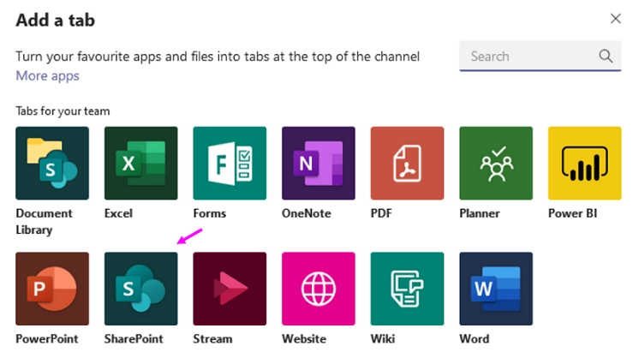Click the search magnifier icon
Image resolution: width=639 pixels, height=364 pixels.
[x=606, y=56]
